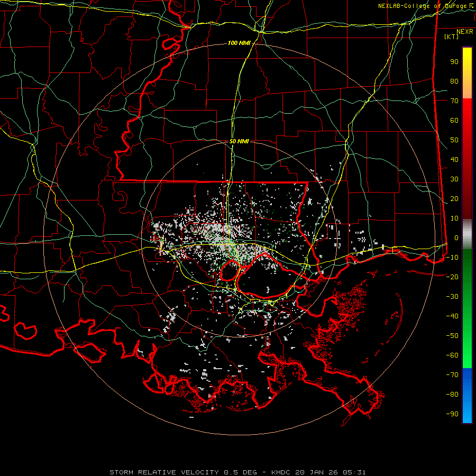Screen dimensions: 476x476
Task: Click the -20 value on the velocity scale
Action: click(452, 277)
